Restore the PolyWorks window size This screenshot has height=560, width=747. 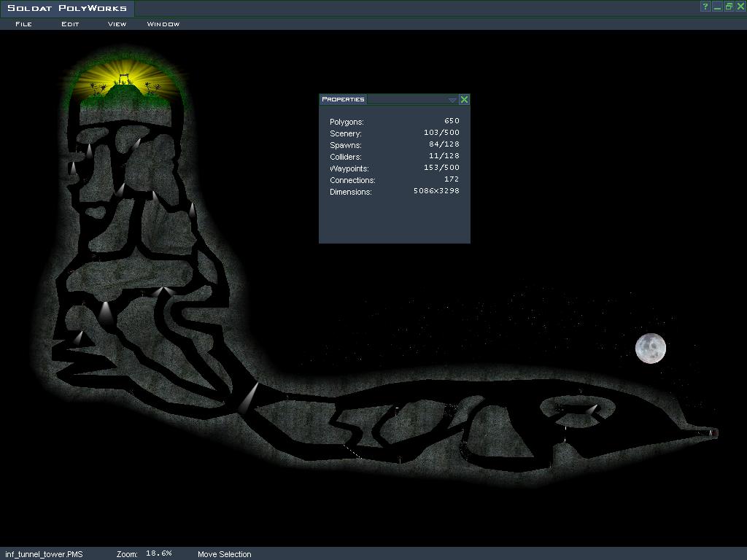[x=729, y=7]
